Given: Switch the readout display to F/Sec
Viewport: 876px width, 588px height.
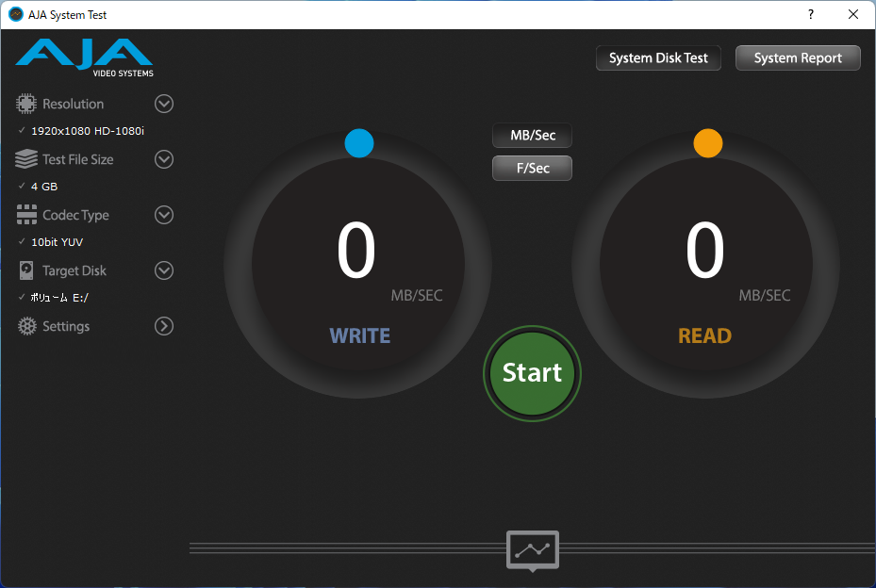Looking at the screenshot, I should point(531,168).
